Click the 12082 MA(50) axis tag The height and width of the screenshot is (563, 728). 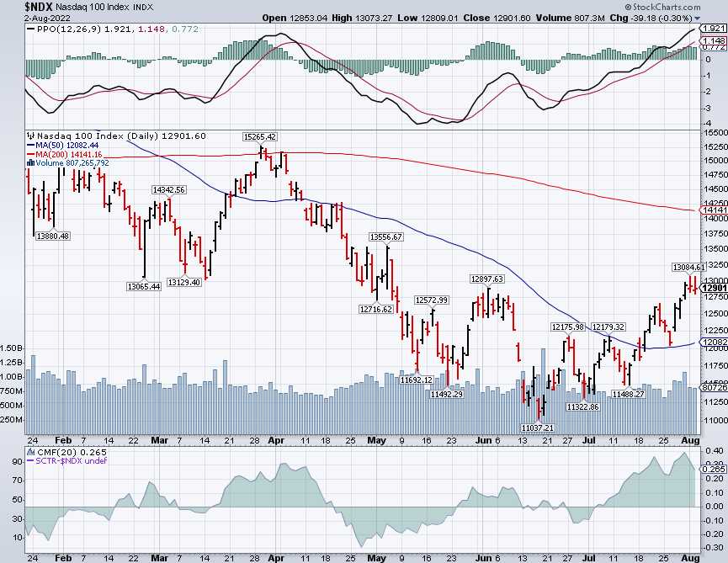tap(712, 343)
